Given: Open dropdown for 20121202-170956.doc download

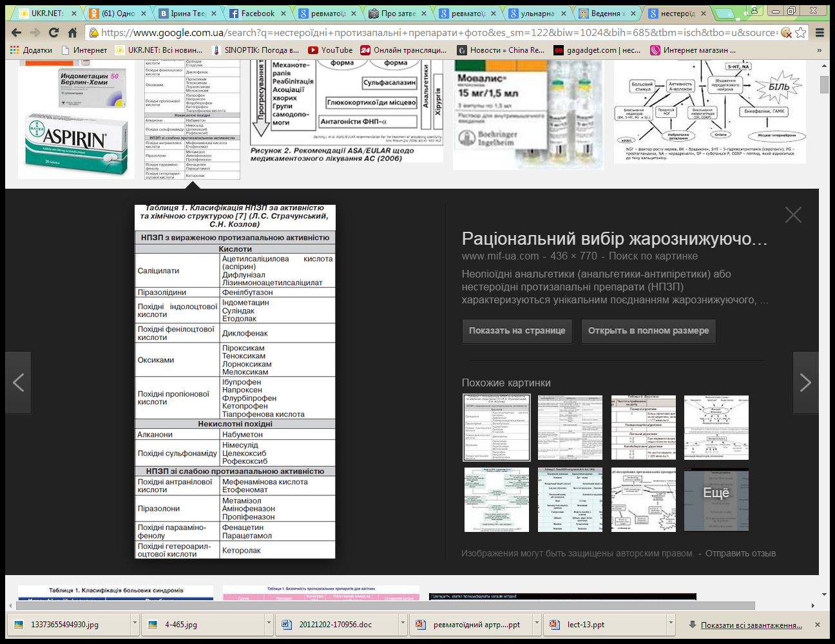Looking at the screenshot, I should [x=403, y=624].
